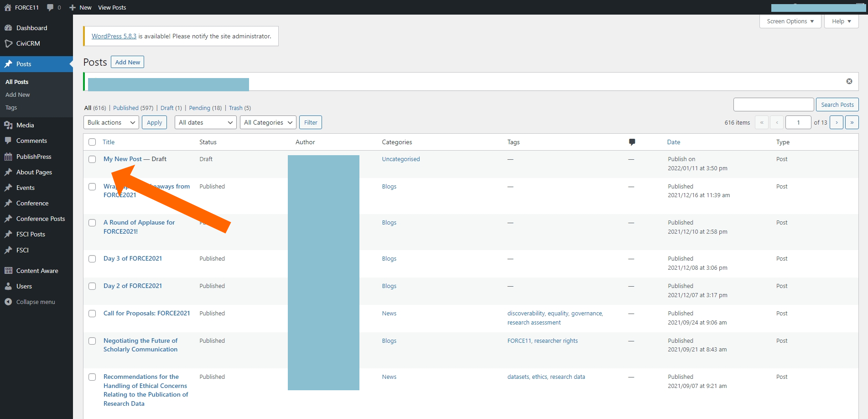
Task: Check the Recommendations for Handling row checkbox
Action: [x=92, y=377]
